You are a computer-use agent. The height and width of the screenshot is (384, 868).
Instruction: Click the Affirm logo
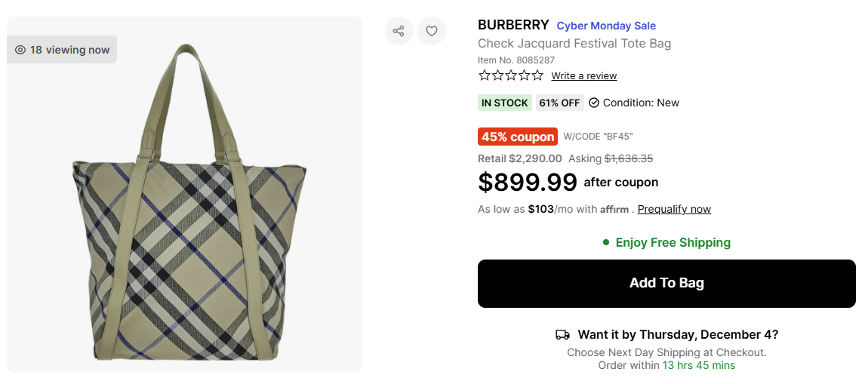pos(614,210)
